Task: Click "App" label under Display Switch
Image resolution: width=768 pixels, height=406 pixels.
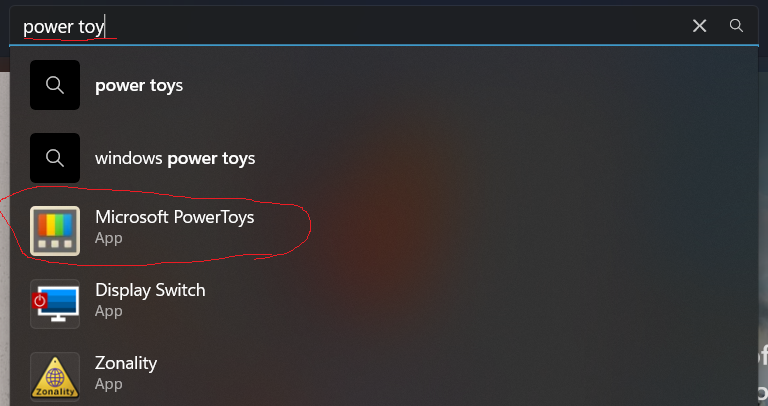Action: (109, 311)
